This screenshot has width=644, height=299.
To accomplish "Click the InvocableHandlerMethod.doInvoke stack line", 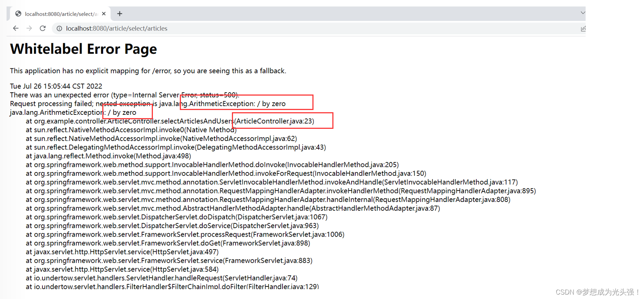I will tap(212, 165).
